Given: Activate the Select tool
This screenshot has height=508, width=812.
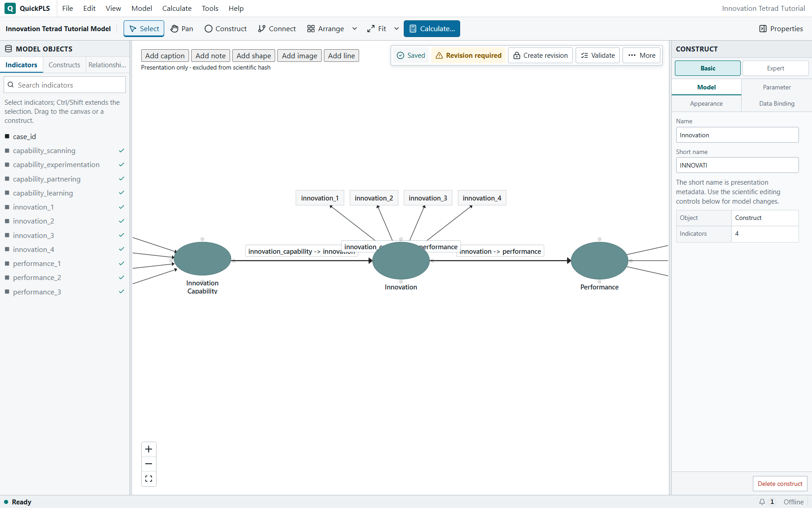Looking at the screenshot, I should [144, 28].
